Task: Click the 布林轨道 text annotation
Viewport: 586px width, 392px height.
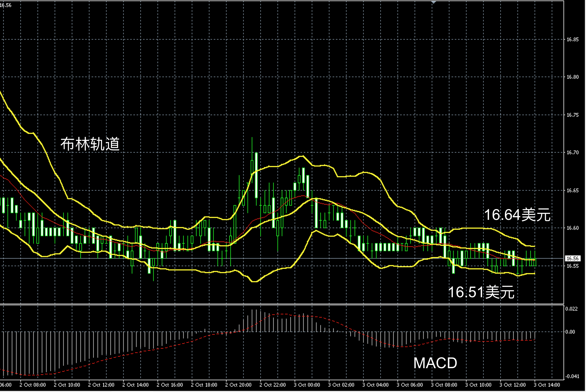Action: click(90, 144)
